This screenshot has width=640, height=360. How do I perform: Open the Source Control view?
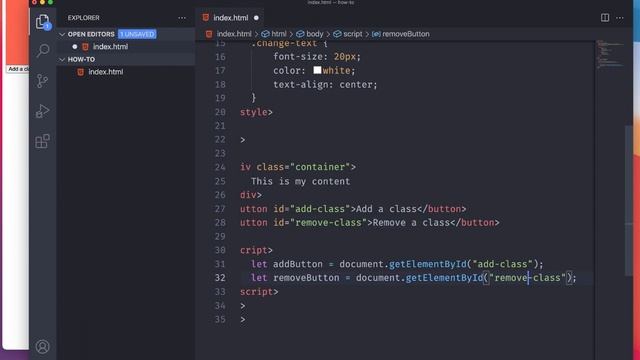(x=42, y=80)
